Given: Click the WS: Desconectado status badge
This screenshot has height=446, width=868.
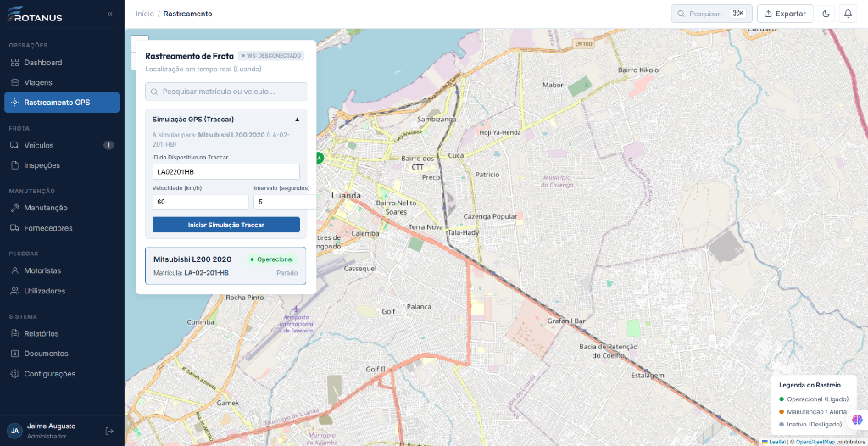Looking at the screenshot, I should pos(271,56).
